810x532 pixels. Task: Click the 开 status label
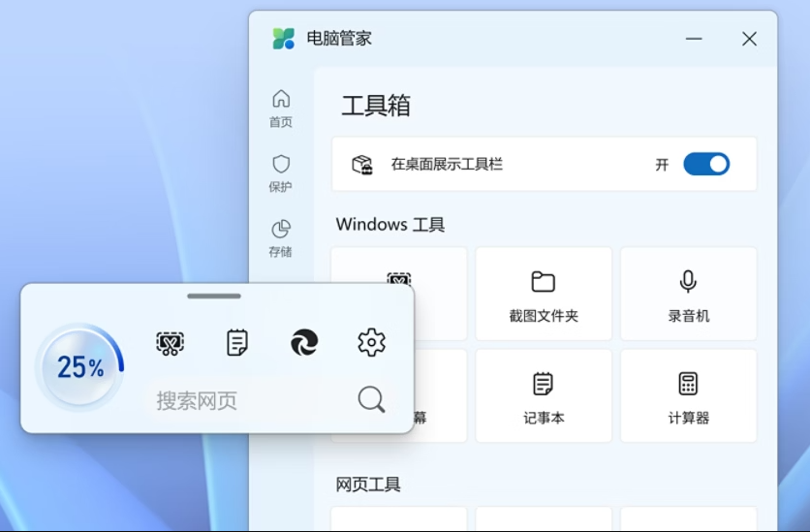coord(662,165)
